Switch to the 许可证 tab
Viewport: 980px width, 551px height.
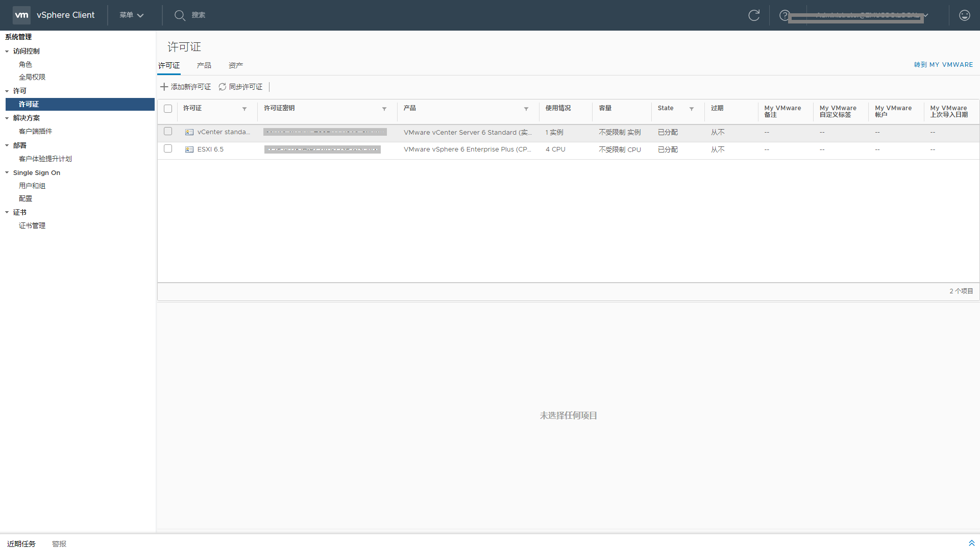click(x=169, y=66)
